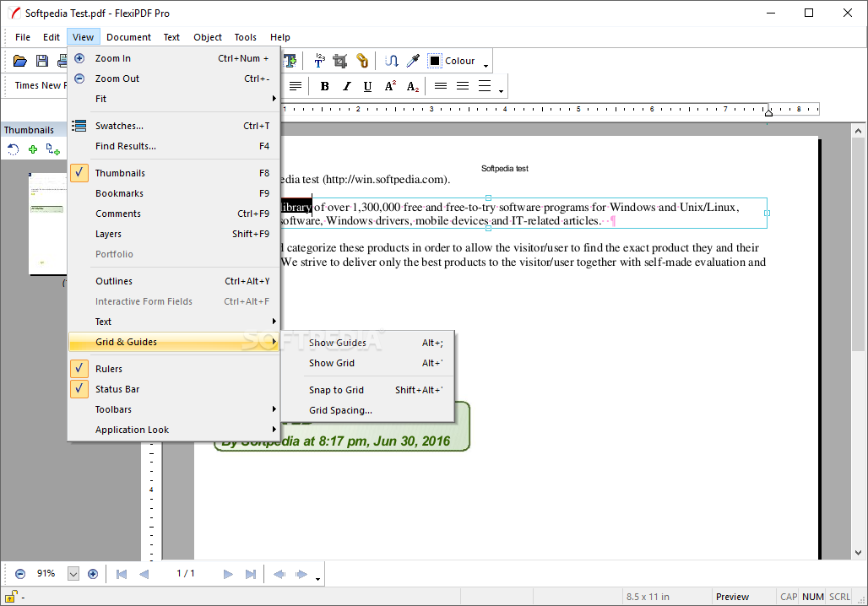Click previous view back arrow
Viewport: 868px width, 606px height.
coord(279,574)
